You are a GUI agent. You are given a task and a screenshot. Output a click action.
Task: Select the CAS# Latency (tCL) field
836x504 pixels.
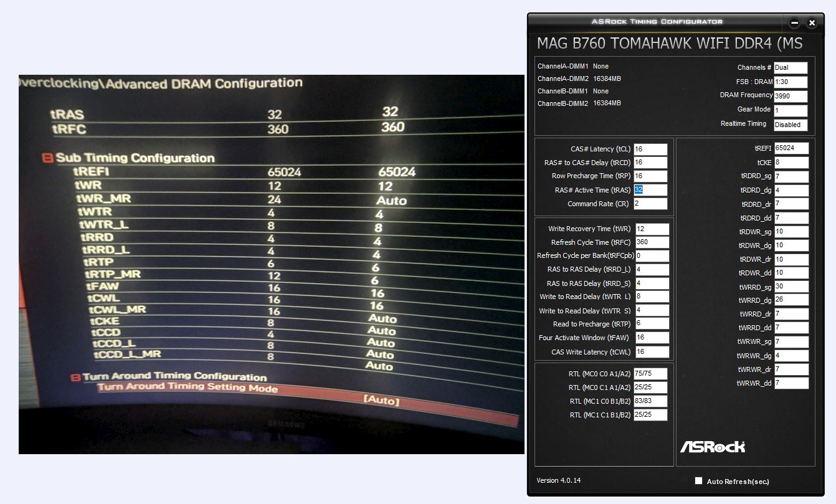click(x=650, y=150)
